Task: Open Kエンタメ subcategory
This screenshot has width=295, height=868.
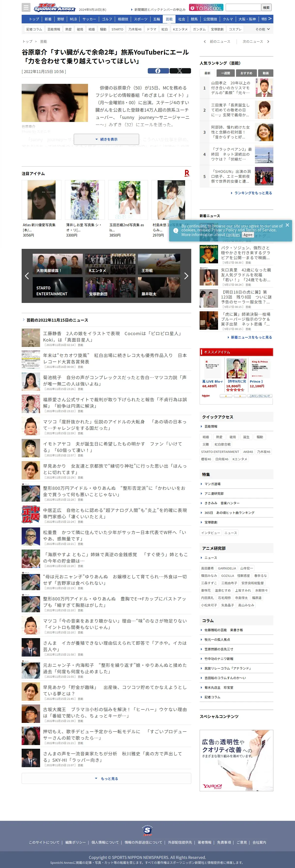Action: coord(180,29)
